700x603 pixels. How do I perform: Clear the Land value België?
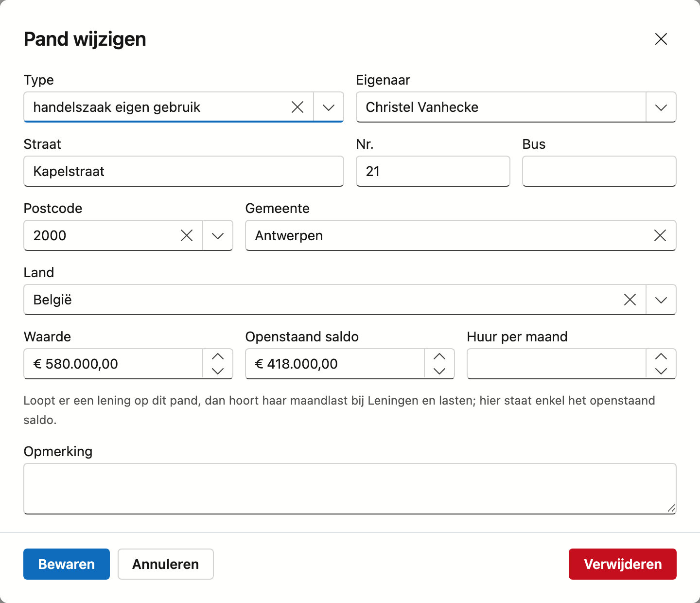pos(630,300)
